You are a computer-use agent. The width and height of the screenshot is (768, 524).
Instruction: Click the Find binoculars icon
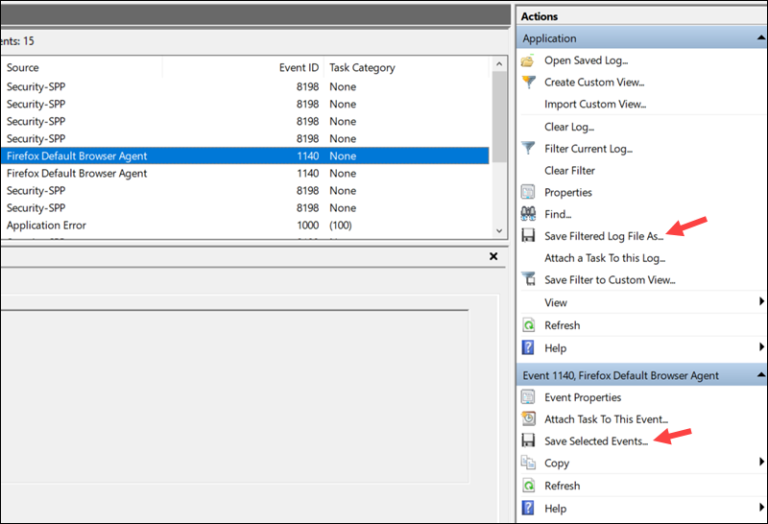point(528,214)
